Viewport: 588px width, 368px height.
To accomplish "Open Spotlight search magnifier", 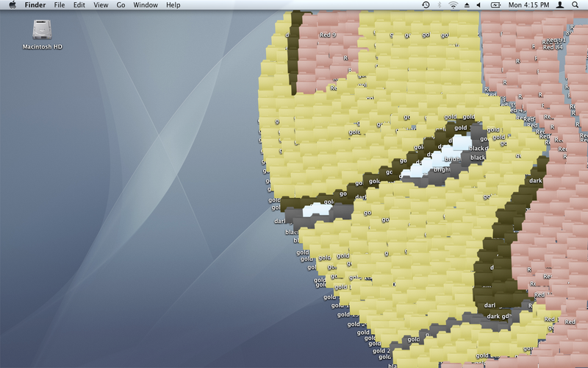I will [575, 5].
